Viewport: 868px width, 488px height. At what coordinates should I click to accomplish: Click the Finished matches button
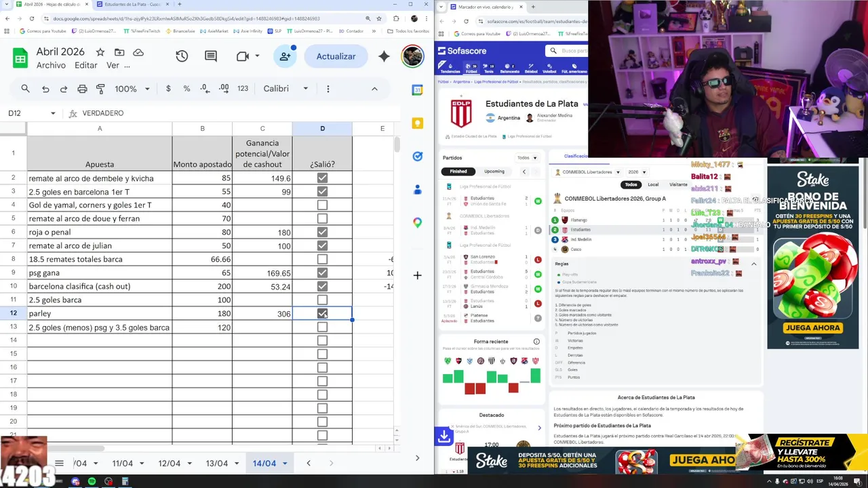458,171
